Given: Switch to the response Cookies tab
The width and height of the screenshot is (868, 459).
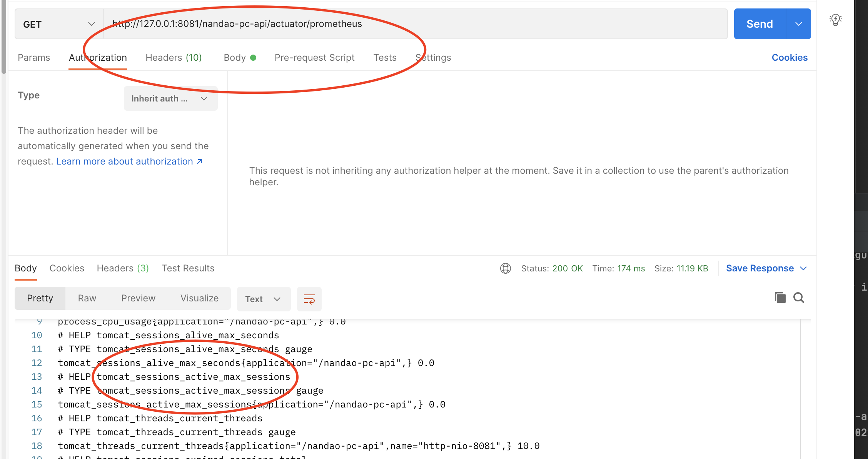Looking at the screenshot, I should click(67, 268).
